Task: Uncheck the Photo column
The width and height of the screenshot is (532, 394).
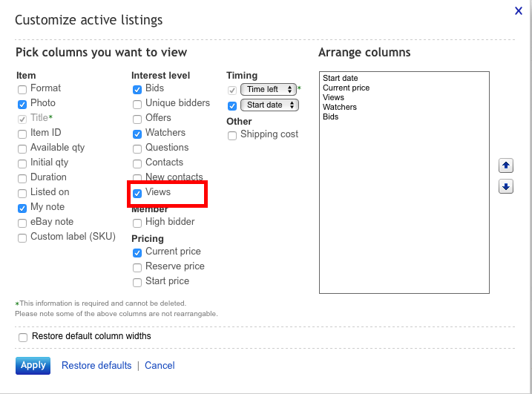Action: (22, 105)
